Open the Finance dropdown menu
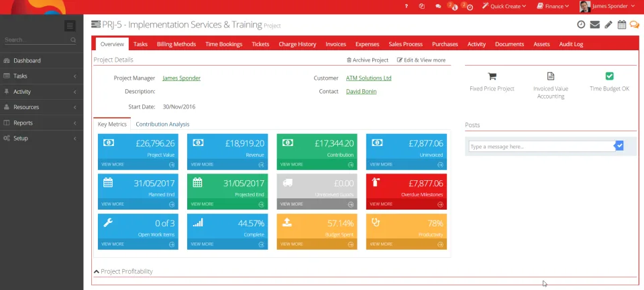 point(553,6)
